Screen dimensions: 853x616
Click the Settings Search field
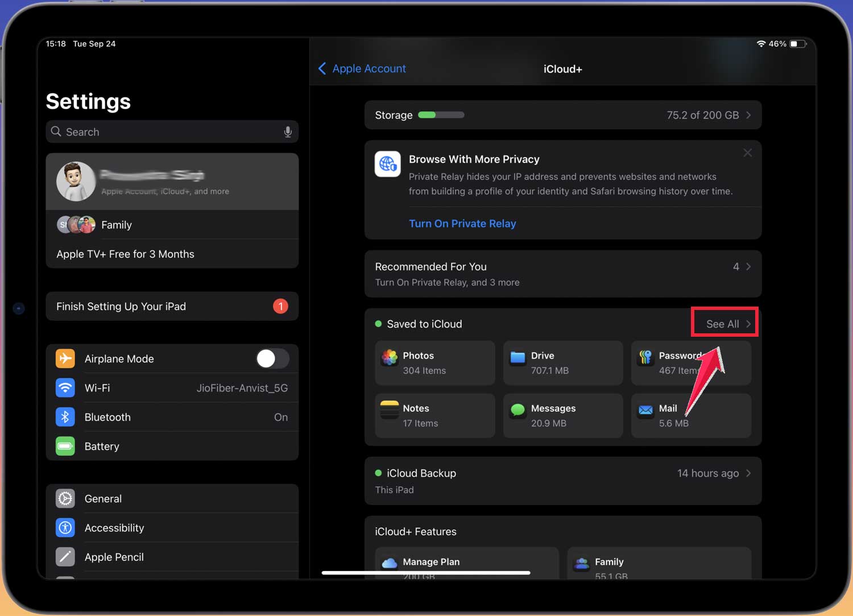171,132
